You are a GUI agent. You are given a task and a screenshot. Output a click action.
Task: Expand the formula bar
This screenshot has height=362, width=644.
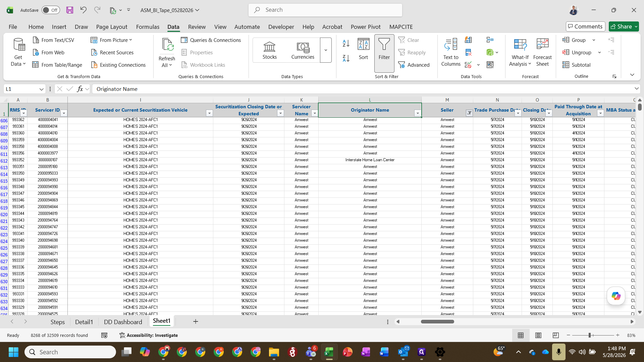pyautogui.click(x=636, y=89)
